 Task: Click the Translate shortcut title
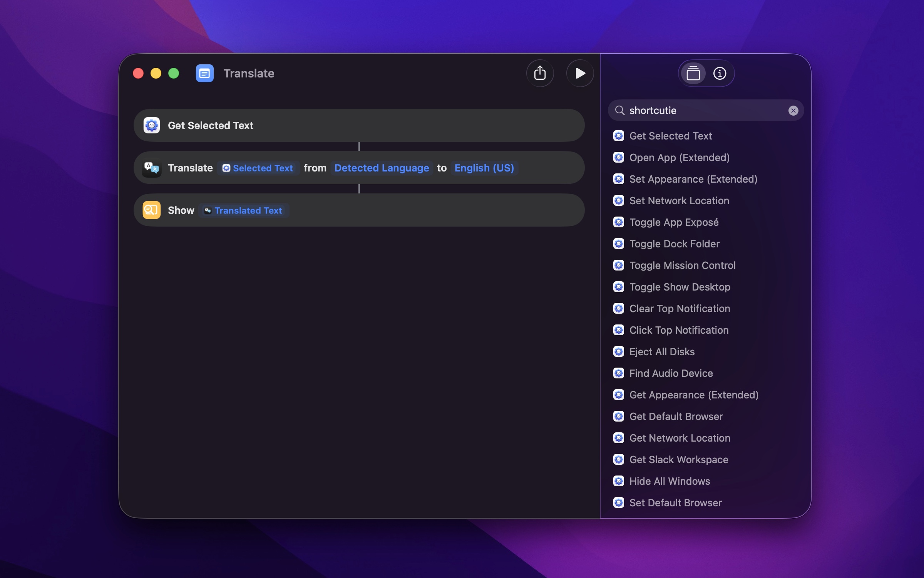(249, 73)
